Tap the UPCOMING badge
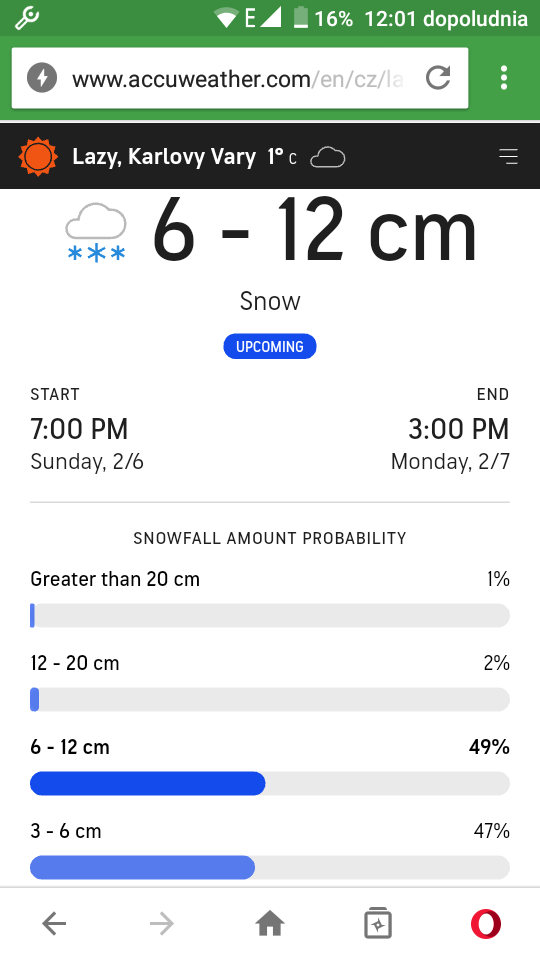Image resolution: width=540 pixels, height=960 pixels. pyautogui.click(x=270, y=347)
